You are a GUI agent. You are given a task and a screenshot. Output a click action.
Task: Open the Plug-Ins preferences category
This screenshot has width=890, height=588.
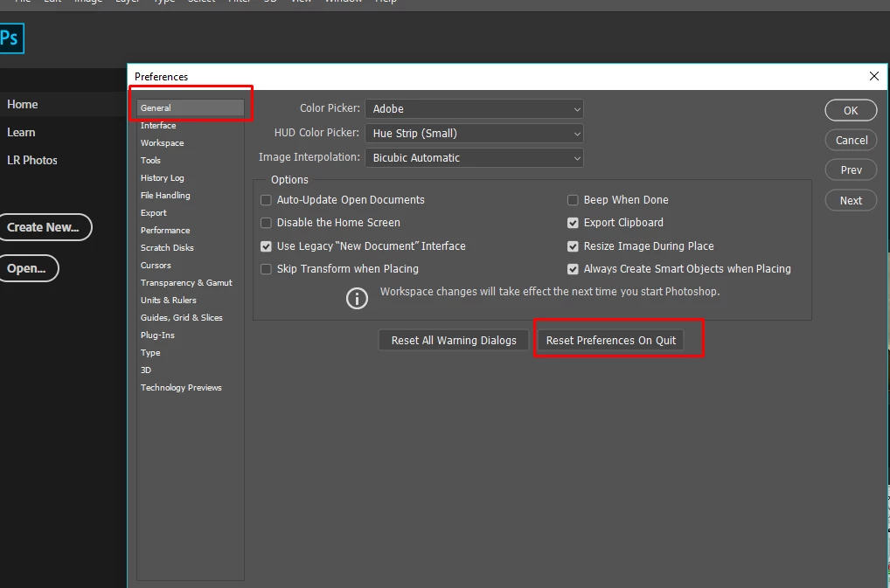click(157, 336)
